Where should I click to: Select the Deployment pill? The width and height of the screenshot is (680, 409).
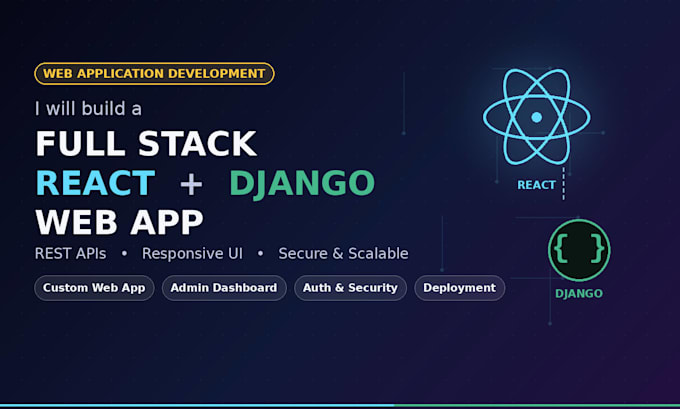click(460, 288)
